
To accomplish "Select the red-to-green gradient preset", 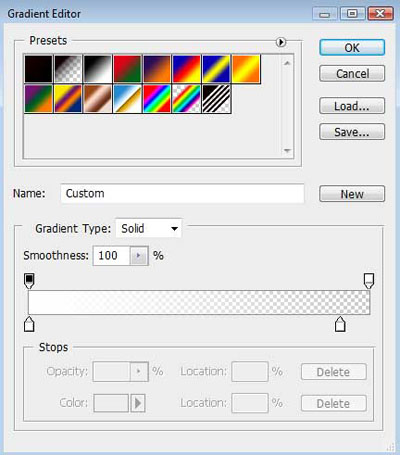I will click(x=127, y=69).
